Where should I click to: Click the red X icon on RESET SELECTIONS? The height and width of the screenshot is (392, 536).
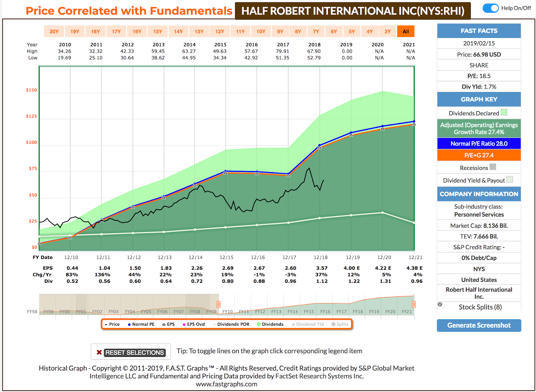point(99,352)
